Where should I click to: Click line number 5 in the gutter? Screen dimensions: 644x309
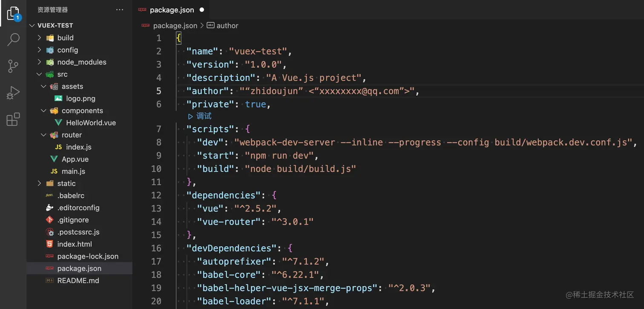pyautogui.click(x=159, y=91)
